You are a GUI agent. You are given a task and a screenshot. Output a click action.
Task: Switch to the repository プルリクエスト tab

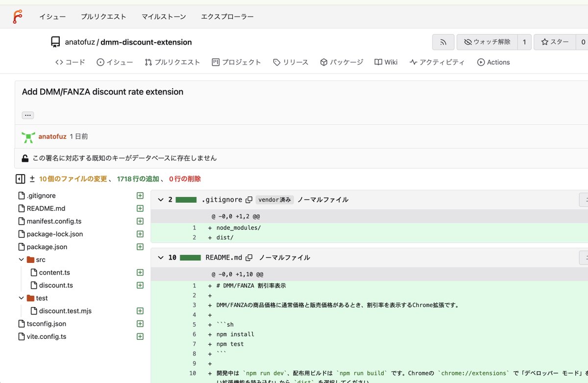click(172, 62)
